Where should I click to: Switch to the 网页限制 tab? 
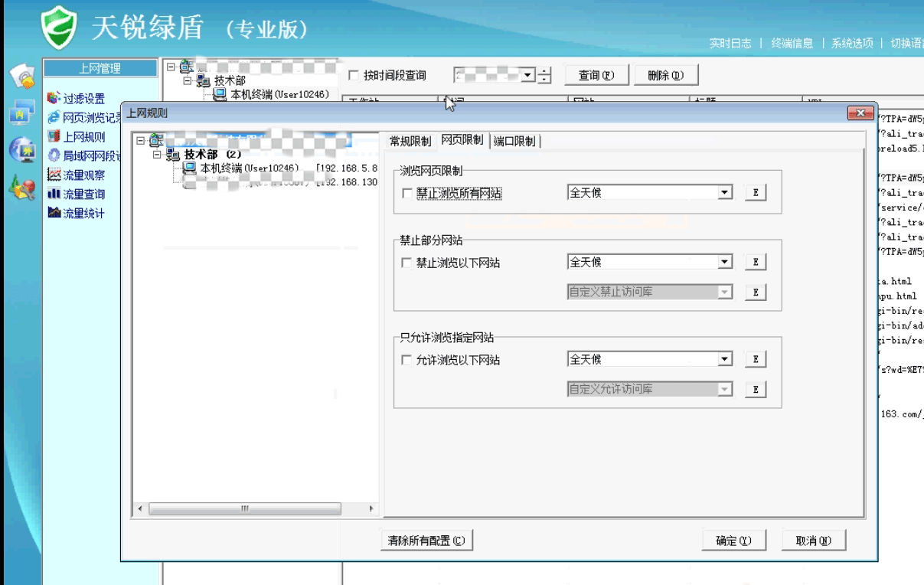coord(462,140)
